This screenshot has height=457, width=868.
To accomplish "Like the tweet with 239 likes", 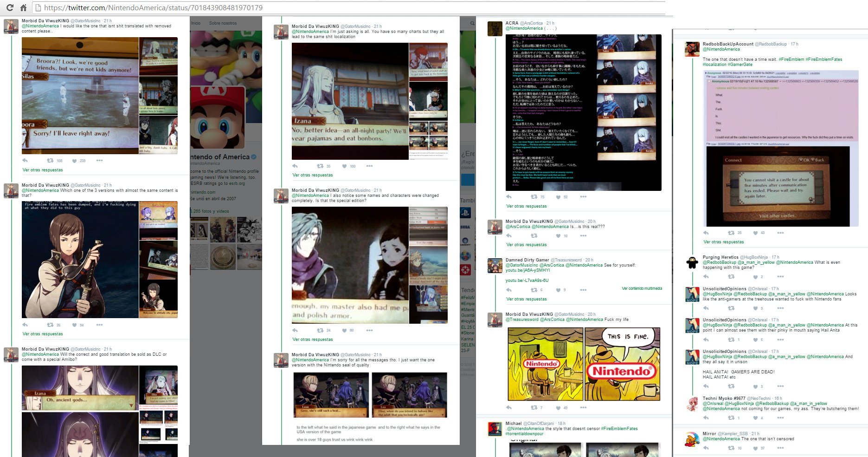I will [x=74, y=161].
